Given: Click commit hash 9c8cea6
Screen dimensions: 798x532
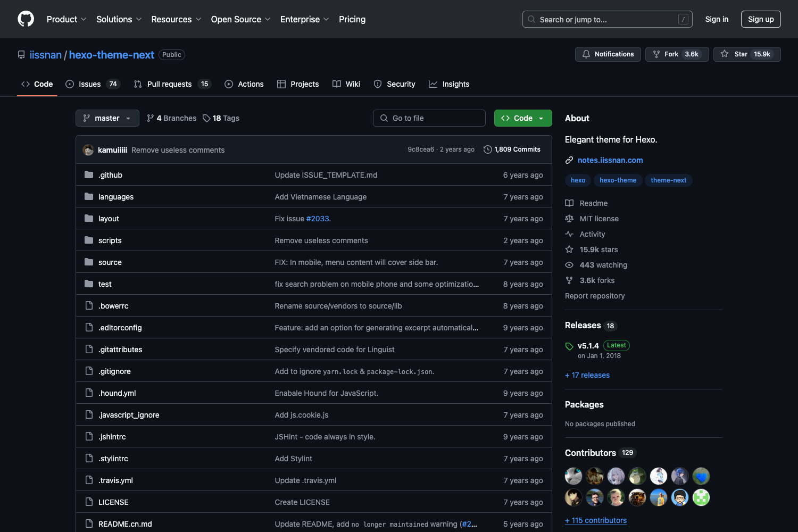Looking at the screenshot, I should (421, 149).
